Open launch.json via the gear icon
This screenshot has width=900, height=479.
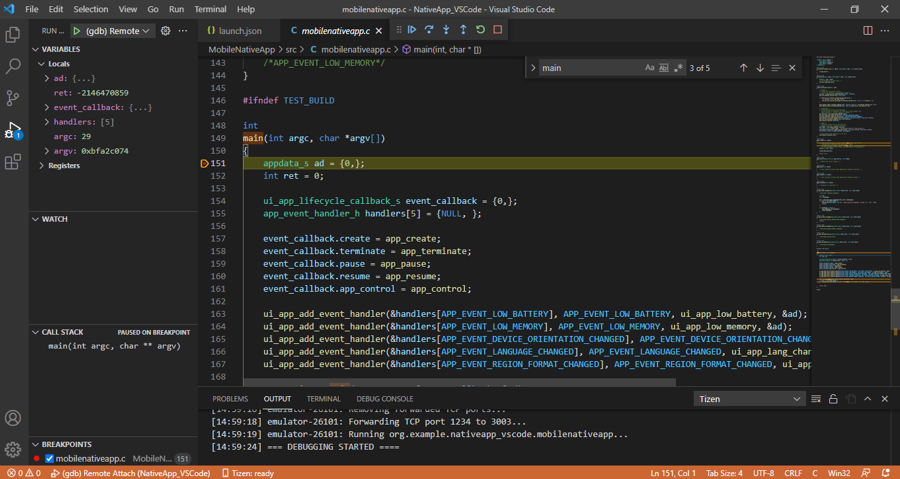coord(166,31)
